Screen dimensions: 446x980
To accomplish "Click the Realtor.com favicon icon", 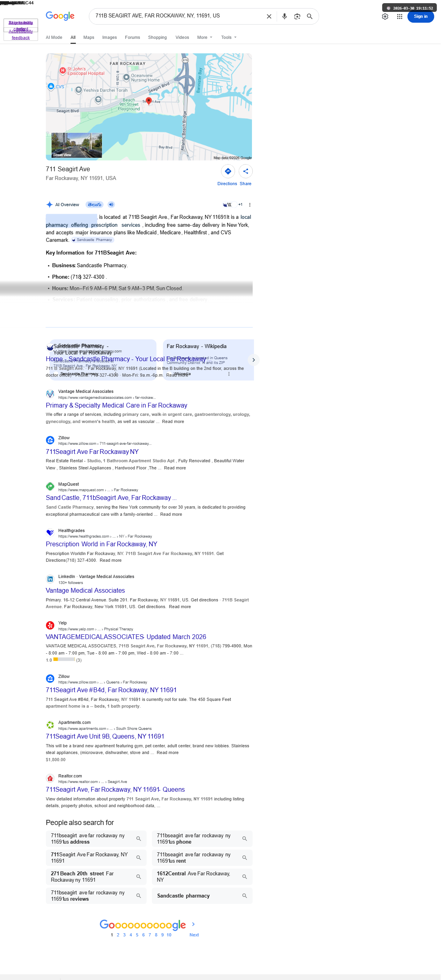I will pos(50,779).
